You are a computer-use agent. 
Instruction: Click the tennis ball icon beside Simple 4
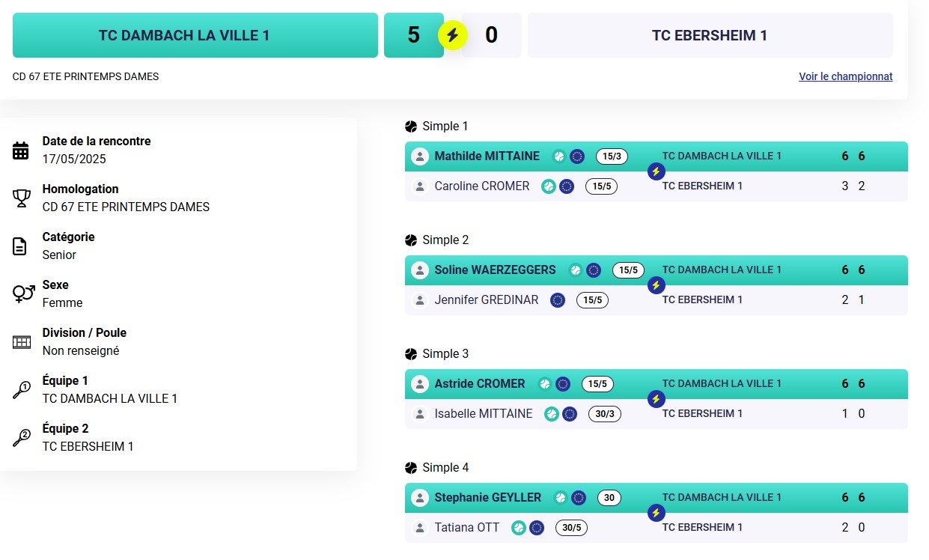tap(410, 468)
